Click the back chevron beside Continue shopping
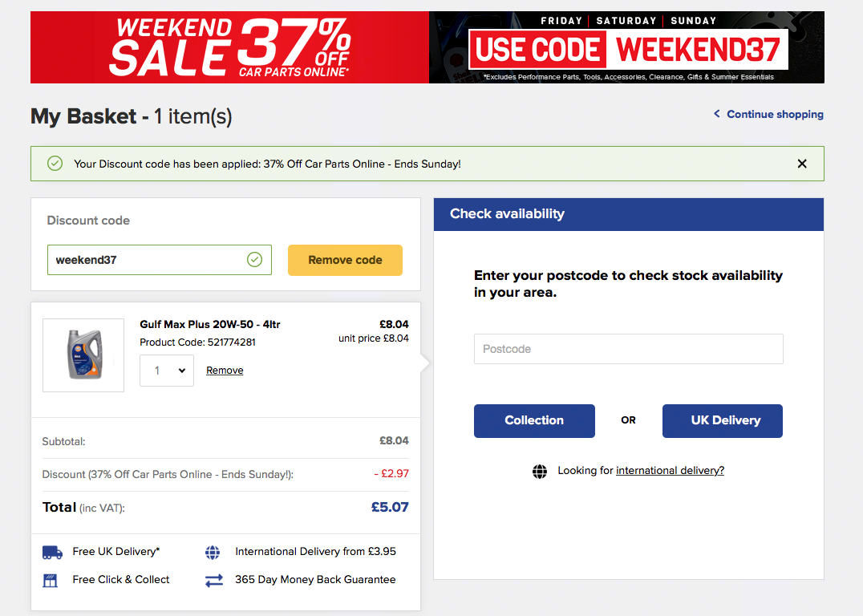Image resolution: width=863 pixels, height=616 pixels. coord(716,113)
